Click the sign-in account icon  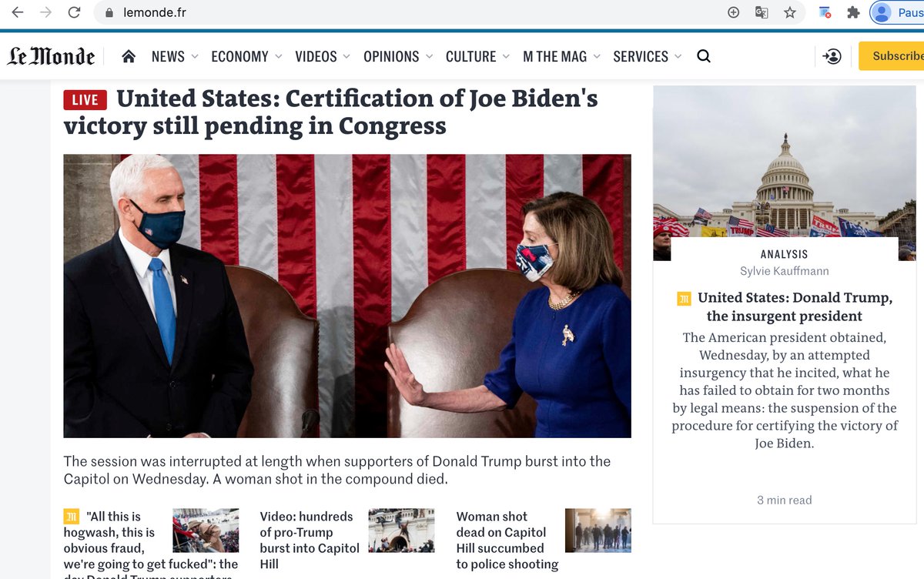[832, 56]
